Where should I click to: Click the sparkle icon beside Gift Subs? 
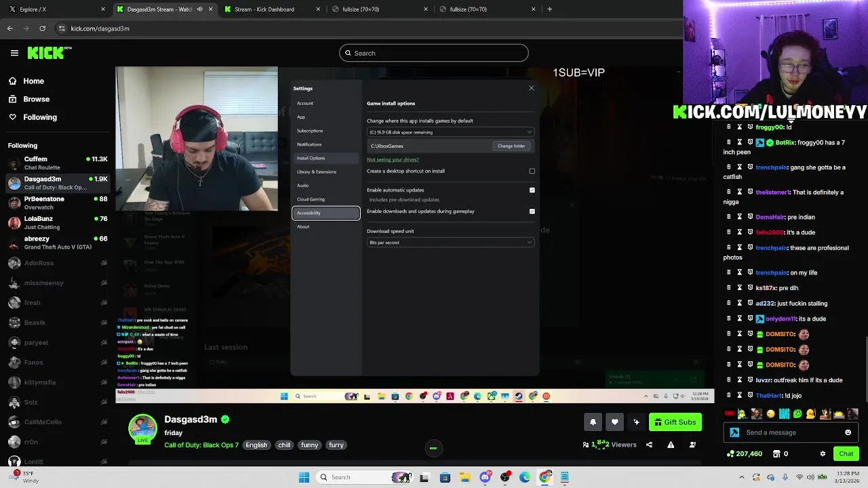(636, 422)
